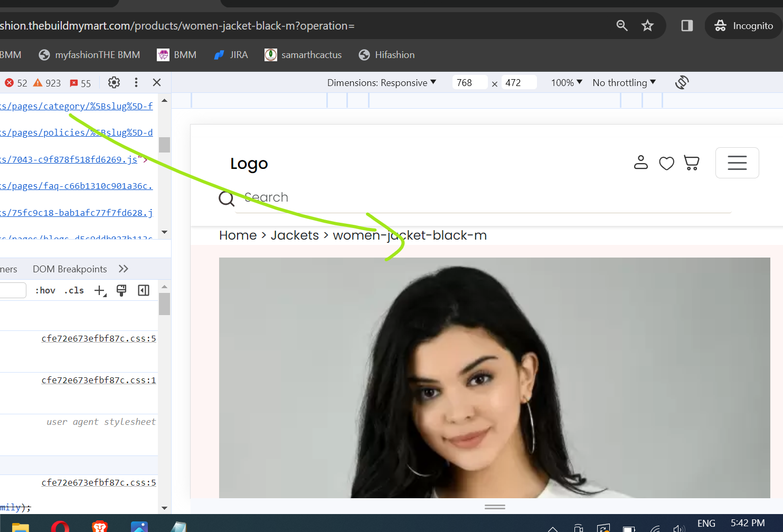Click the styles filter input box
783x532 pixels.
point(13,290)
